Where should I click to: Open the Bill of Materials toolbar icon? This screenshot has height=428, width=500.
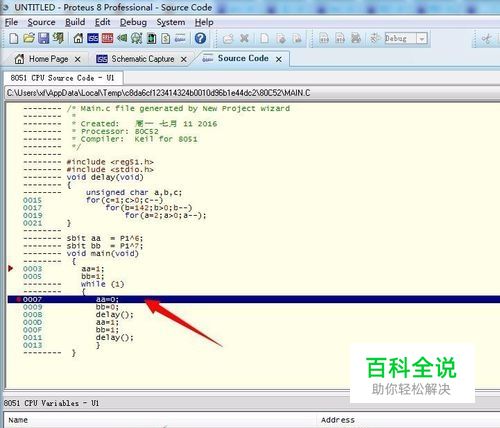pyautogui.click(x=166, y=38)
